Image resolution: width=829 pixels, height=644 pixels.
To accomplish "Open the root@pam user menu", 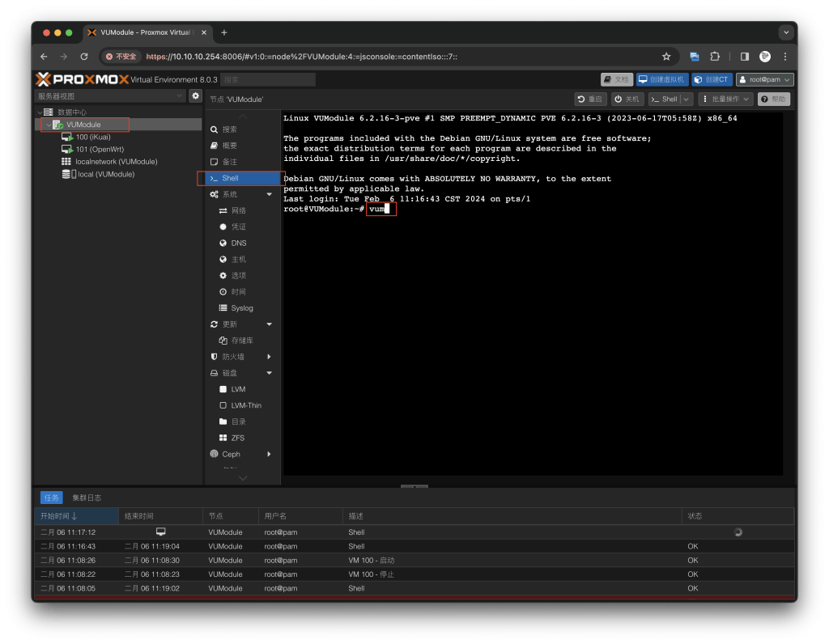I will (763, 79).
